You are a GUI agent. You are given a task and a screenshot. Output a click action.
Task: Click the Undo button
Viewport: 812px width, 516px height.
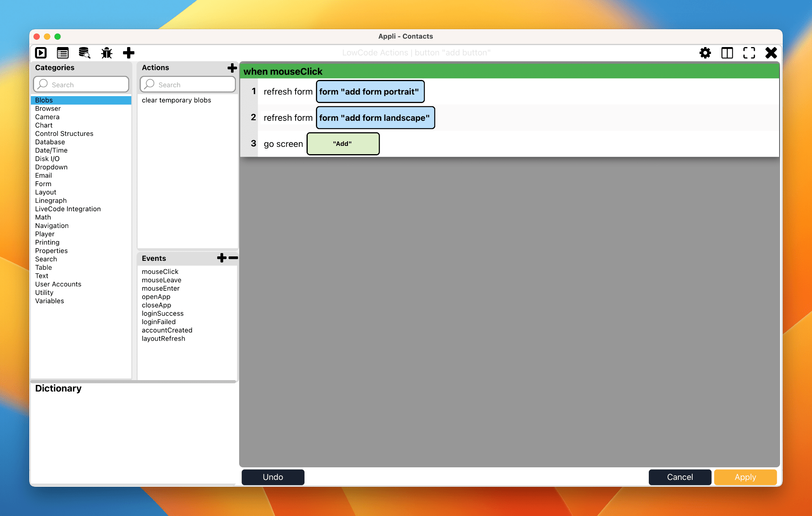click(273, 477)
